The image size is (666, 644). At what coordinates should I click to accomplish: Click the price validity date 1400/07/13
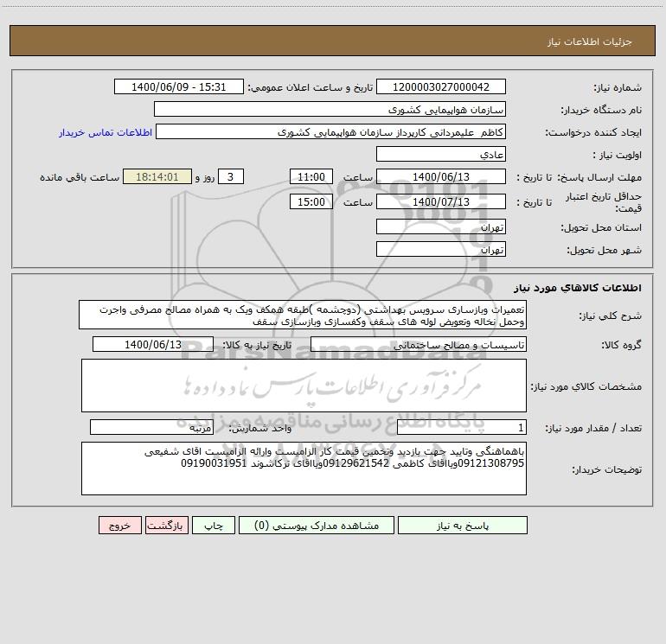[441, 201]
